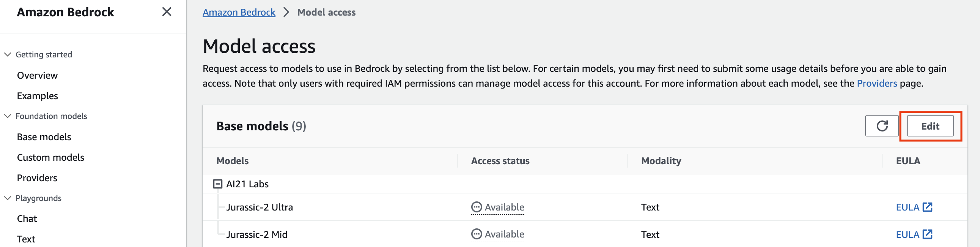Open the Text playground
980x247 pixels.
[x=26, y=239]
